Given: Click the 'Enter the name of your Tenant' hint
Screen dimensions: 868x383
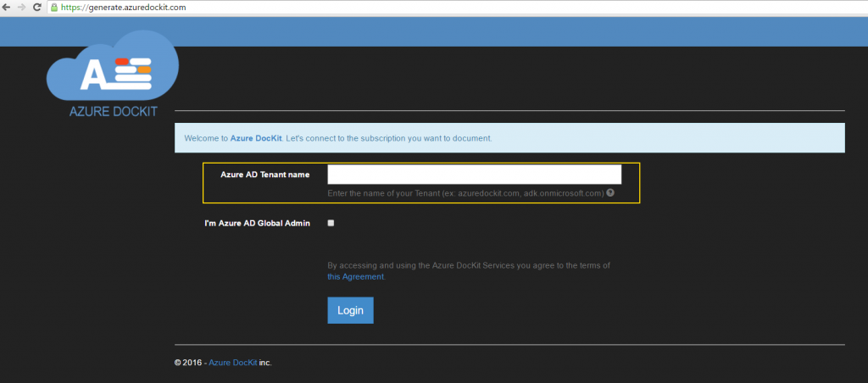Looking at the screenshot, I should tap(465, 194).
